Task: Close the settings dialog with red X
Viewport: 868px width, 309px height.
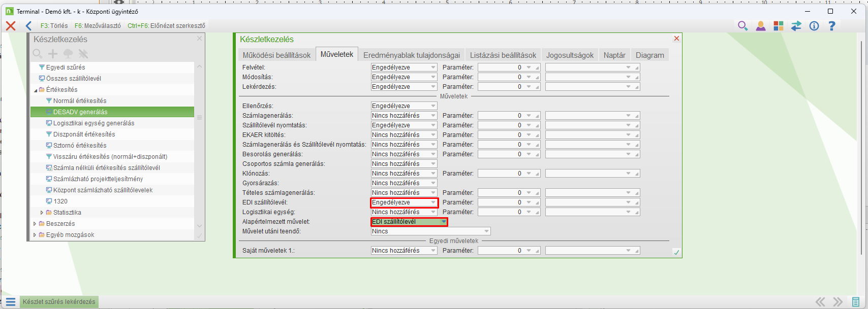Action: [676, 39]
